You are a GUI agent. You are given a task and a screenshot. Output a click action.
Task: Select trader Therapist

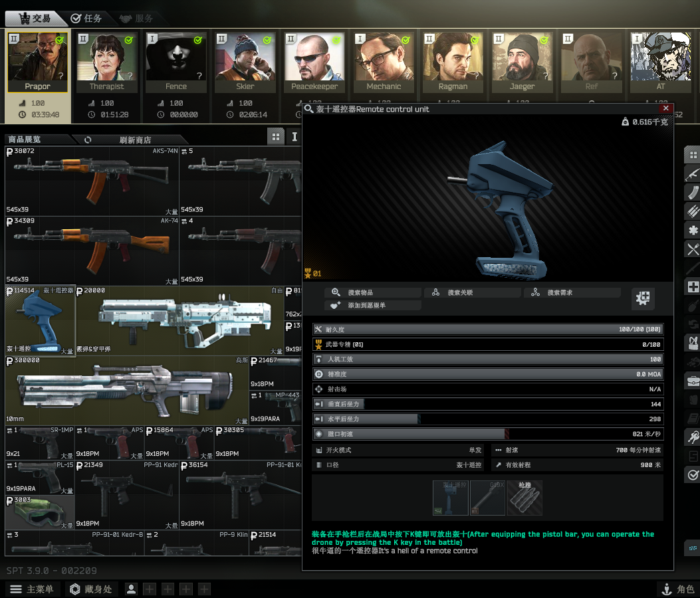pos(107,62)
